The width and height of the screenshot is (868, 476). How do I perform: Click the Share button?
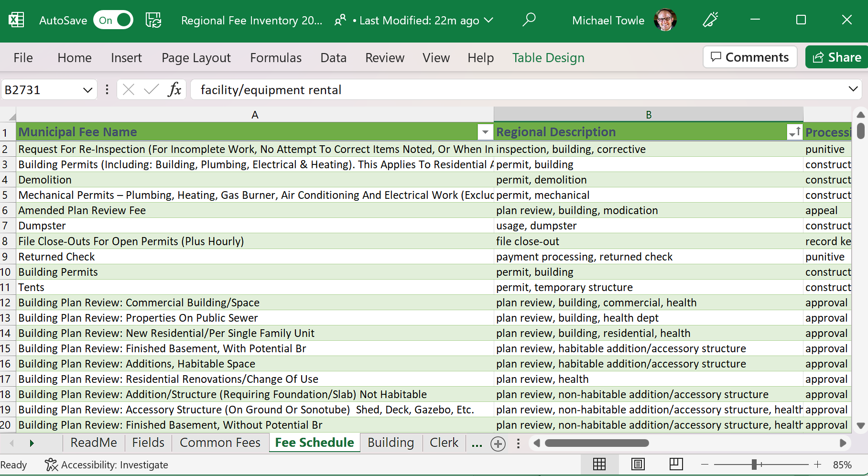point(836,57)
